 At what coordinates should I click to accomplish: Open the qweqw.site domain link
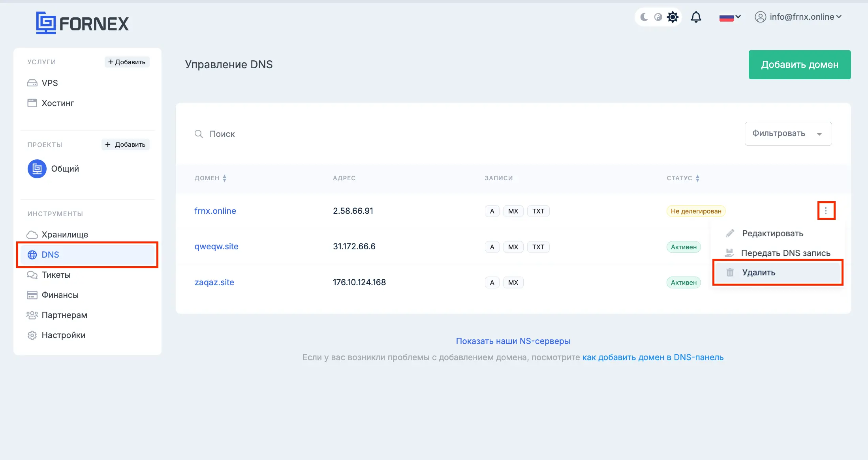216,247
